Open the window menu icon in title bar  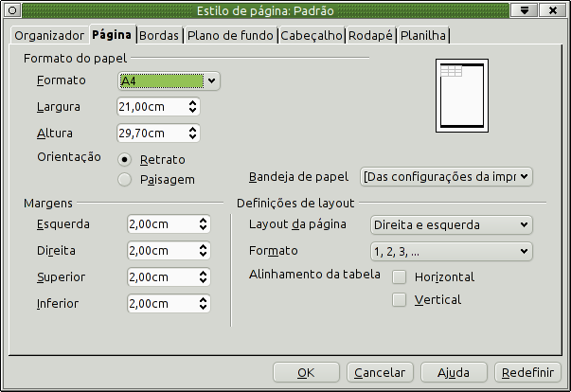click(11, 10)
